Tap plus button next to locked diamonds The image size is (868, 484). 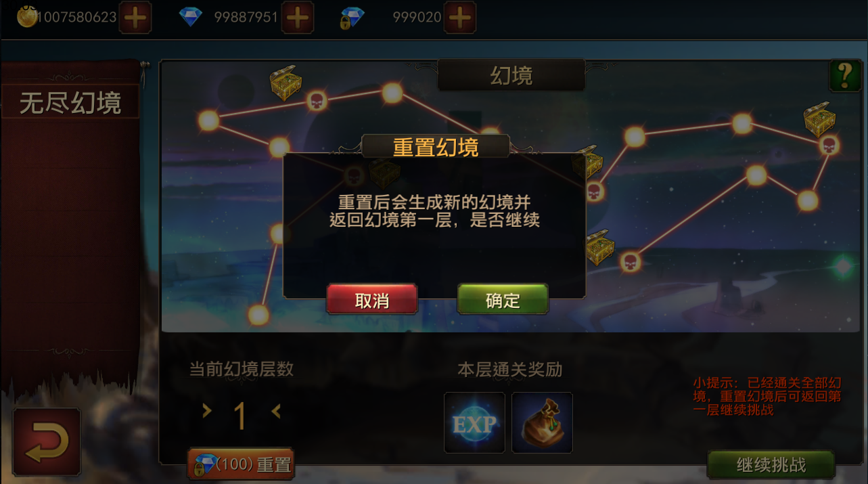tap(460, 18)
